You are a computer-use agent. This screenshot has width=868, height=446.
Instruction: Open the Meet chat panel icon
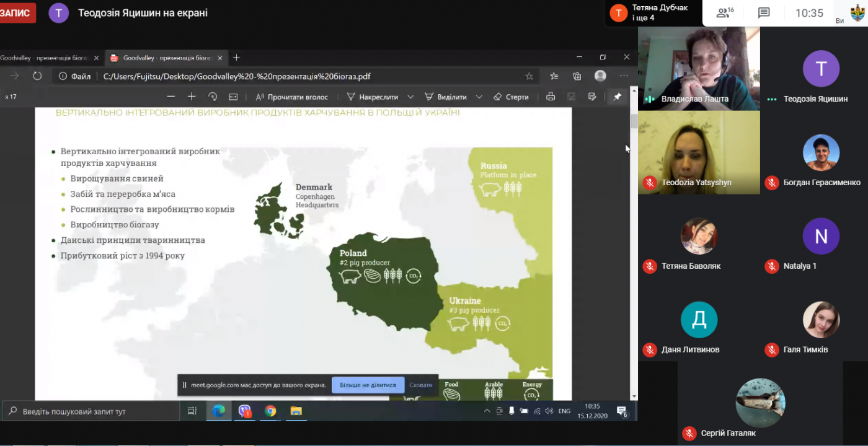pyautogui.click(x=764, y=13)
